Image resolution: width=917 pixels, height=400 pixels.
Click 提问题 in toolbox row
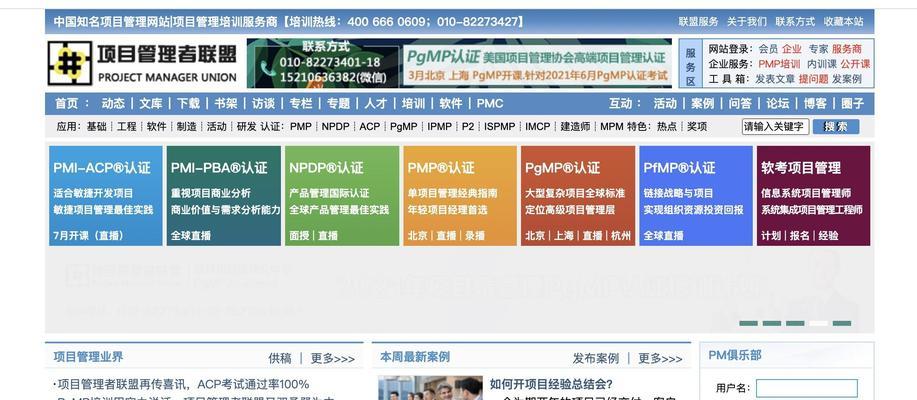[813, 78]
